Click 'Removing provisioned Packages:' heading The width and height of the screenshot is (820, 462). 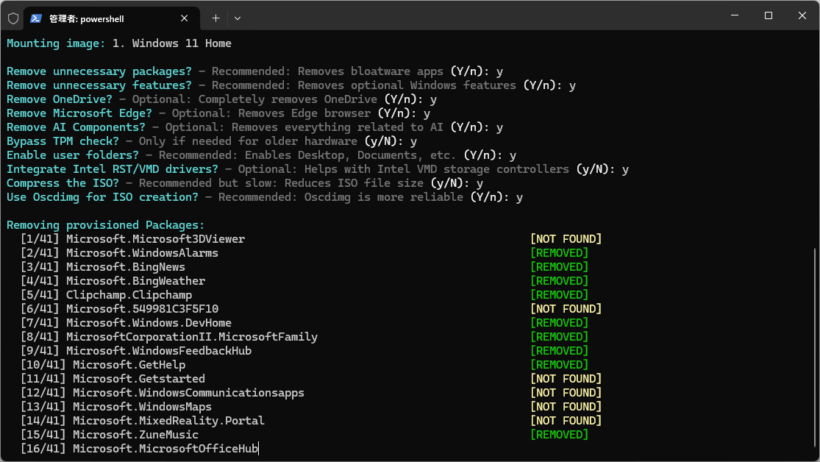tap(106, 225)
